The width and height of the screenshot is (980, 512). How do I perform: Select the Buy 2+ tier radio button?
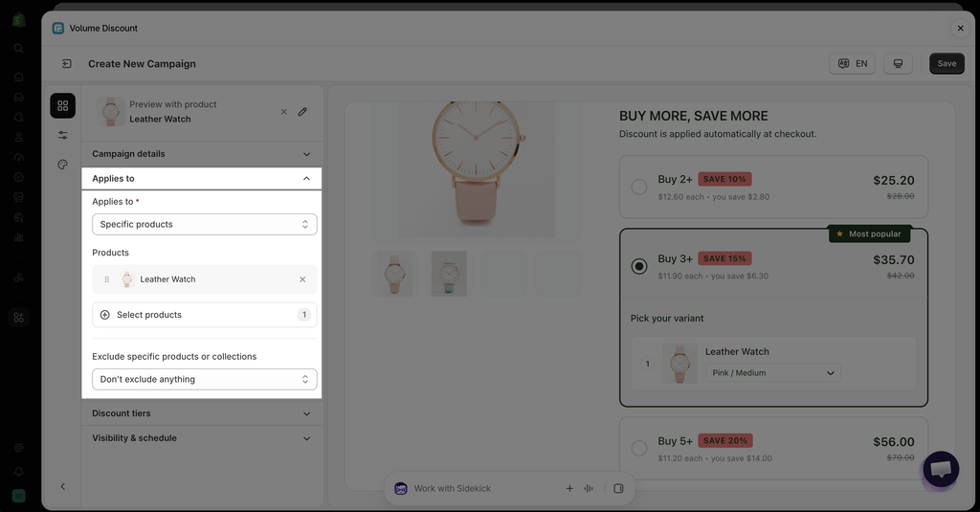[x=638, y=187]
